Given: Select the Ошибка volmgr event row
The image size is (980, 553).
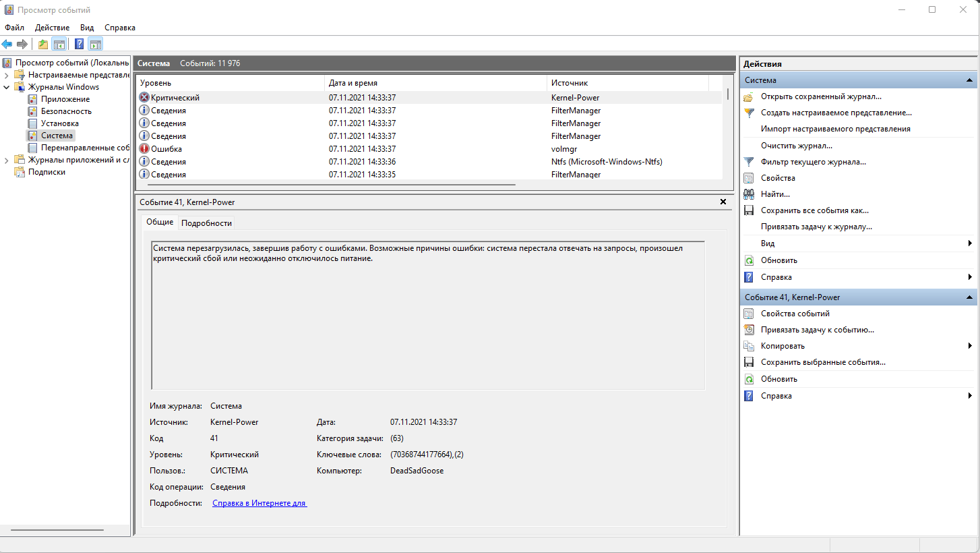Looking at the screenshot, I should point(429,149).
